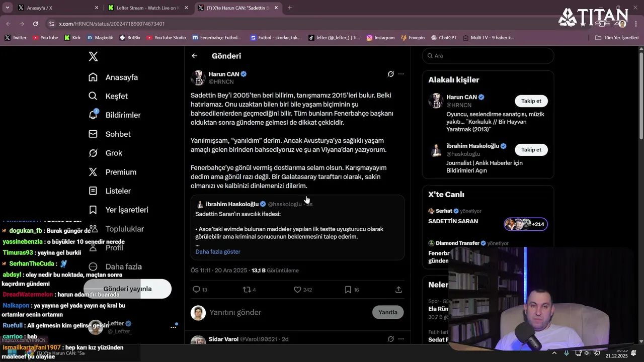The height and width of the screenshot is (362, 644).
Task: Click Gönderi yayınla post button
Action: click(x=127, y=289)
